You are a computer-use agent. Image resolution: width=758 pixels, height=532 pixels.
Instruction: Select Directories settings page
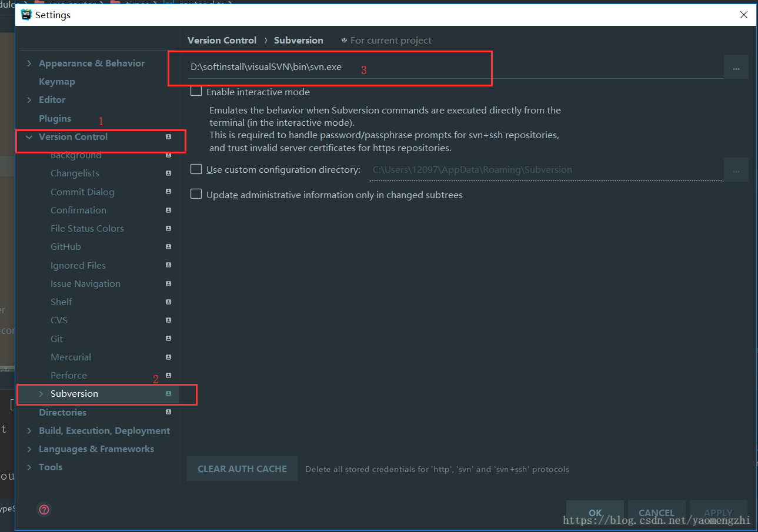coord(62,412)
